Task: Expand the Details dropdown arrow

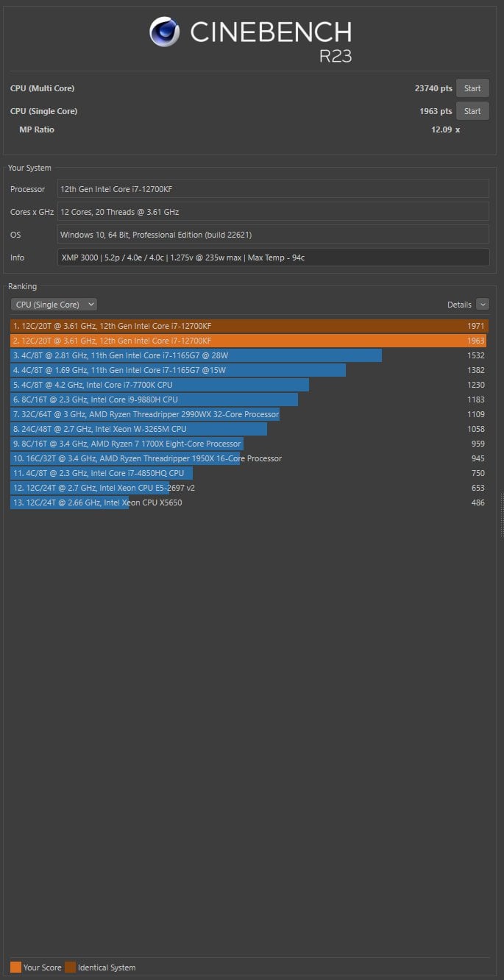Action: [483, 304]
